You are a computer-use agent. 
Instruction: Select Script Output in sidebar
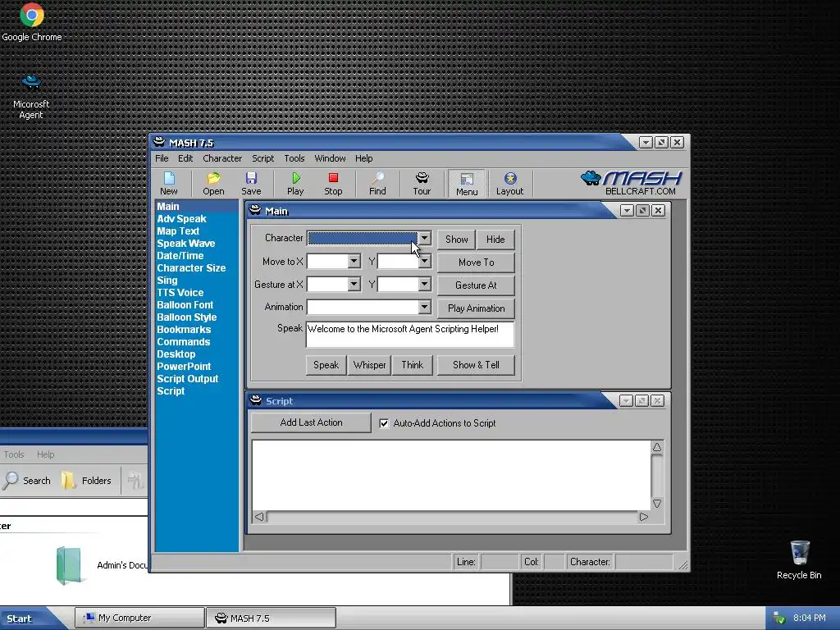pos(188,379)
